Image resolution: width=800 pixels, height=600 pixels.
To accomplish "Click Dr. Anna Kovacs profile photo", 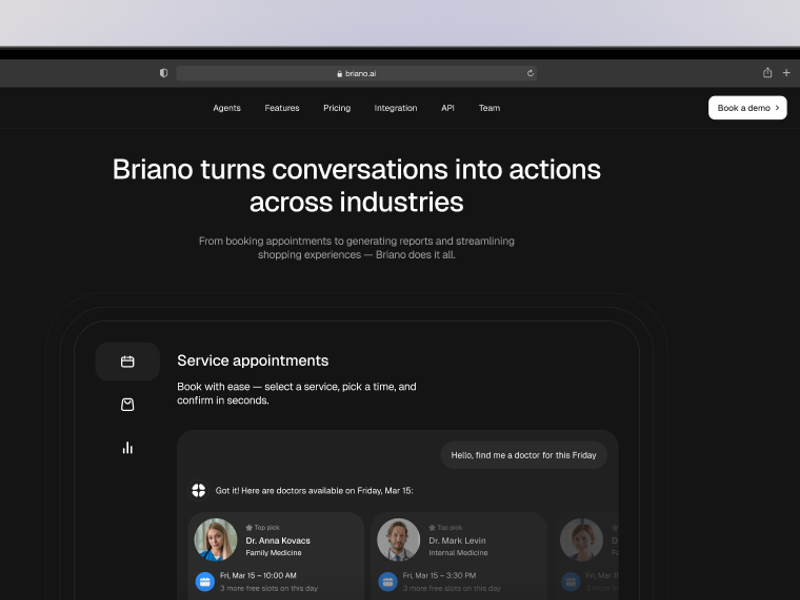I will tap(215, 539).
